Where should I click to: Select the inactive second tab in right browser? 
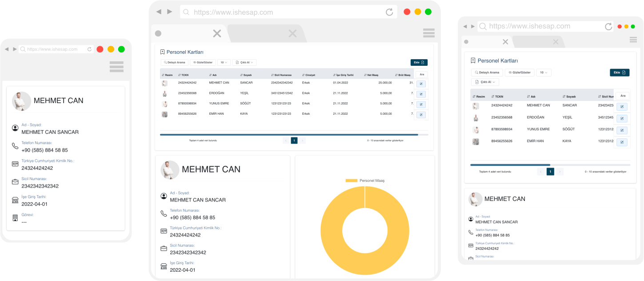pos(538,42)
